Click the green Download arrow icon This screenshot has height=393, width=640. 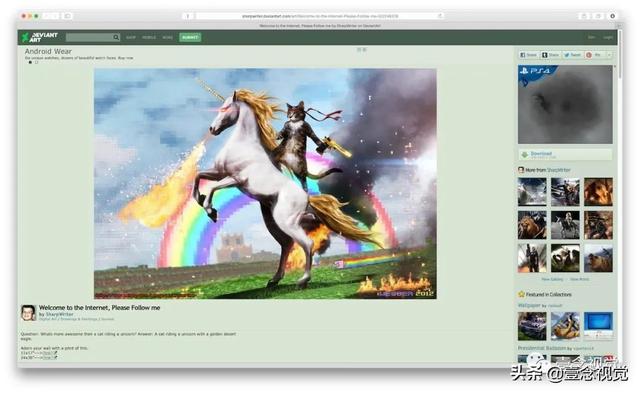coord(524,155)
